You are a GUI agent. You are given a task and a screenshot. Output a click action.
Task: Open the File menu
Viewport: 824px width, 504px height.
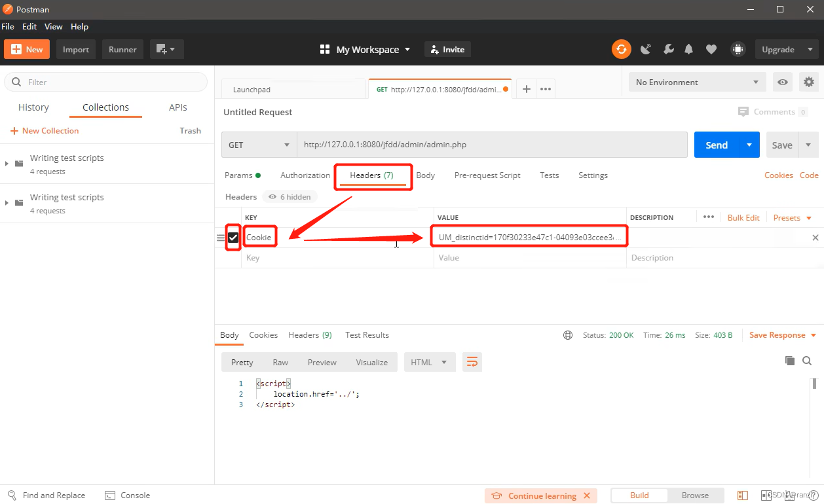click(x=8, y=27)
